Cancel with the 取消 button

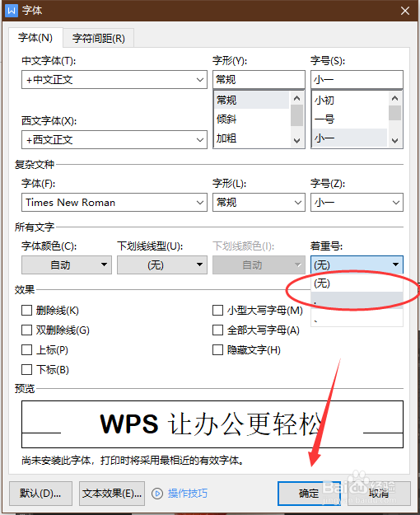pyautogui.click(x=379, y=494)
